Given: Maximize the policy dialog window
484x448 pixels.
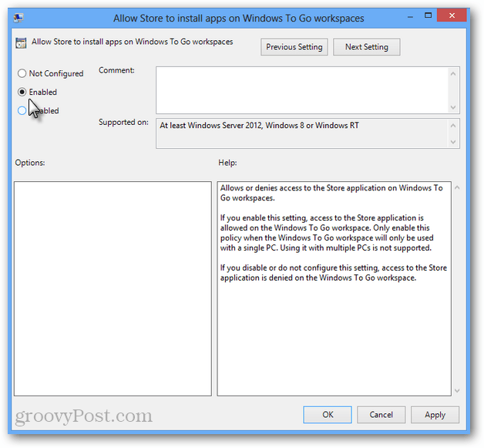Looking at the screenshot, I should 428,15.
